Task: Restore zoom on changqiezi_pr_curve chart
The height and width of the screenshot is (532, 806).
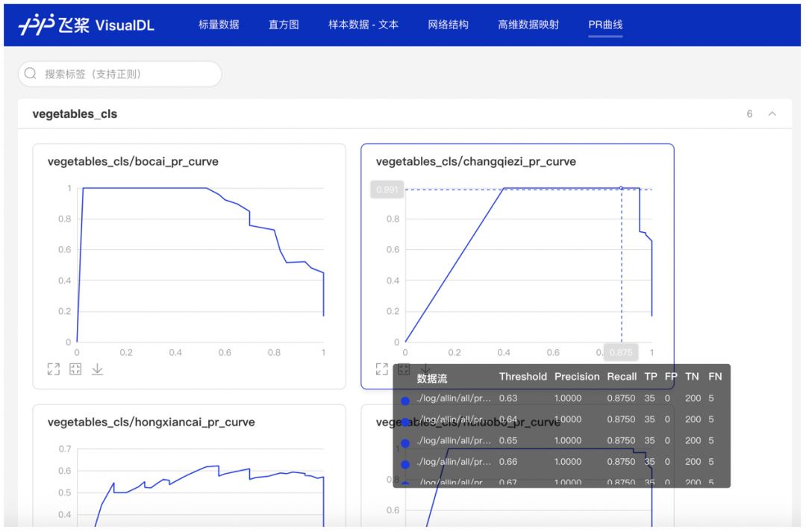Action: tap(404, 369)
